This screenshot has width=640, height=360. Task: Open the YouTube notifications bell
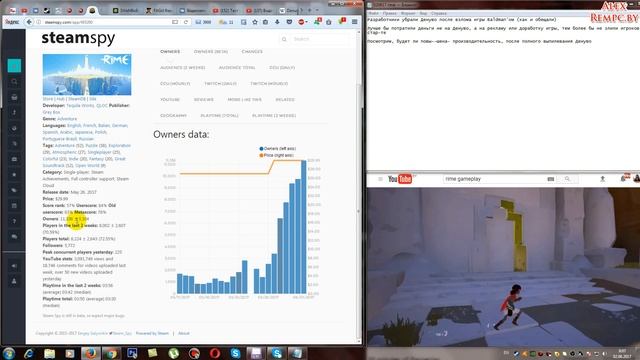pos(623,178)
